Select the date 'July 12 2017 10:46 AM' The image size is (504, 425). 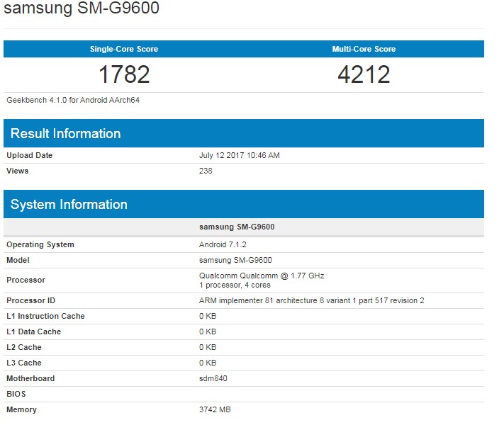tap(239, 155)
